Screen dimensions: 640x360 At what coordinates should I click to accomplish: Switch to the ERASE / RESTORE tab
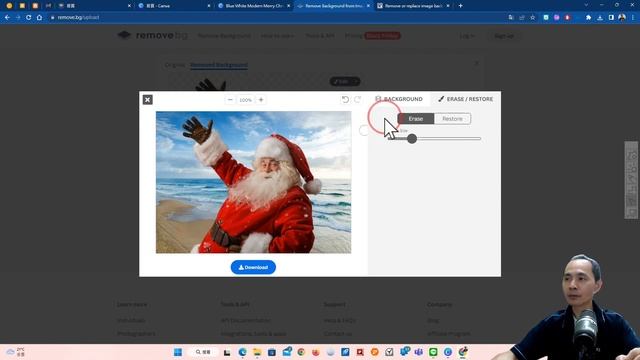coord(465,99)
